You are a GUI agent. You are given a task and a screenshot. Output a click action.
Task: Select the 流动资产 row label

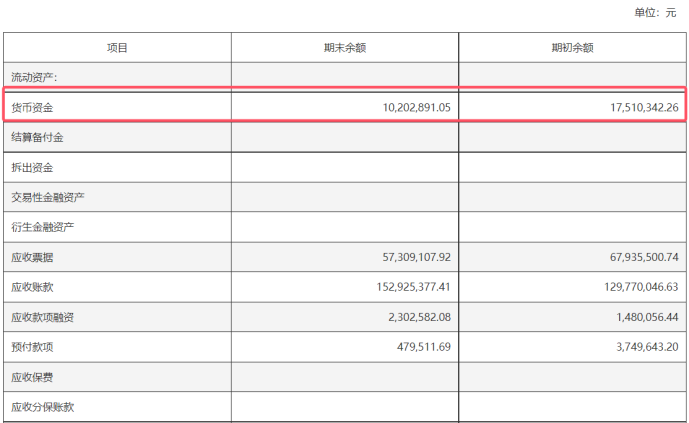[34, 77]
